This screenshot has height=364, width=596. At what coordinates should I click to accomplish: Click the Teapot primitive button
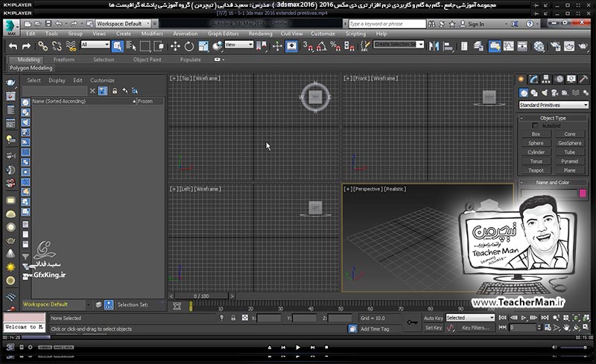pyautogui.click(x=536, y=170)
